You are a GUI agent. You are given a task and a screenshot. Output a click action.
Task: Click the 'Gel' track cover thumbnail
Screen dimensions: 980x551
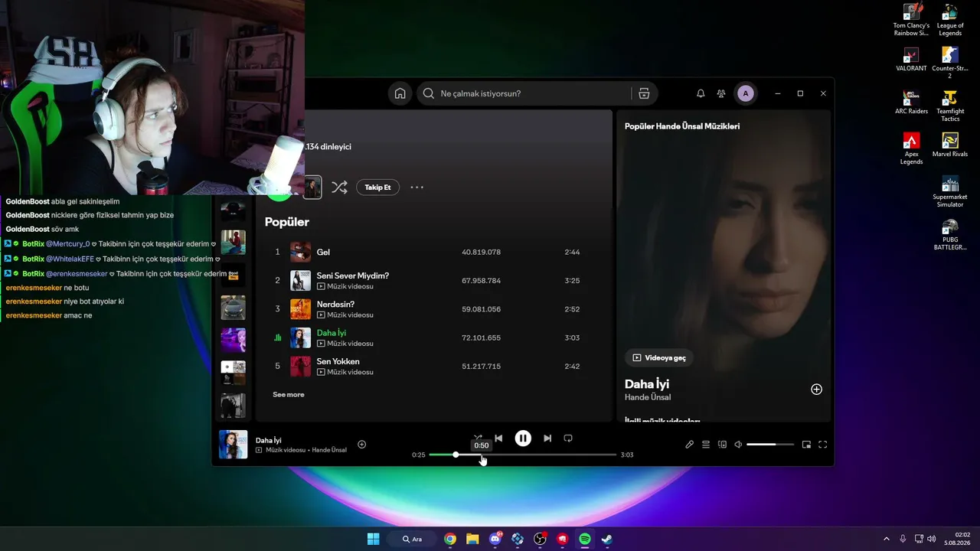tap(301, 252)
